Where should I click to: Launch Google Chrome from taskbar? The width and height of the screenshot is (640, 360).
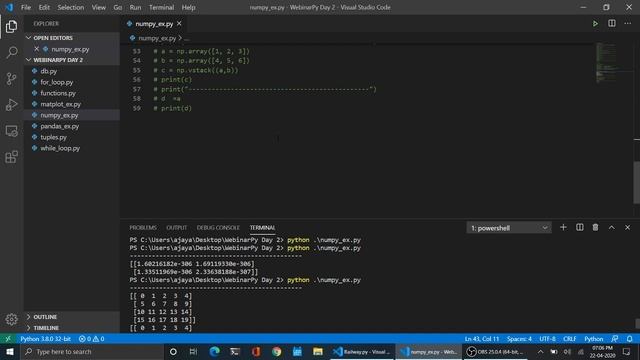pos(276,351)
